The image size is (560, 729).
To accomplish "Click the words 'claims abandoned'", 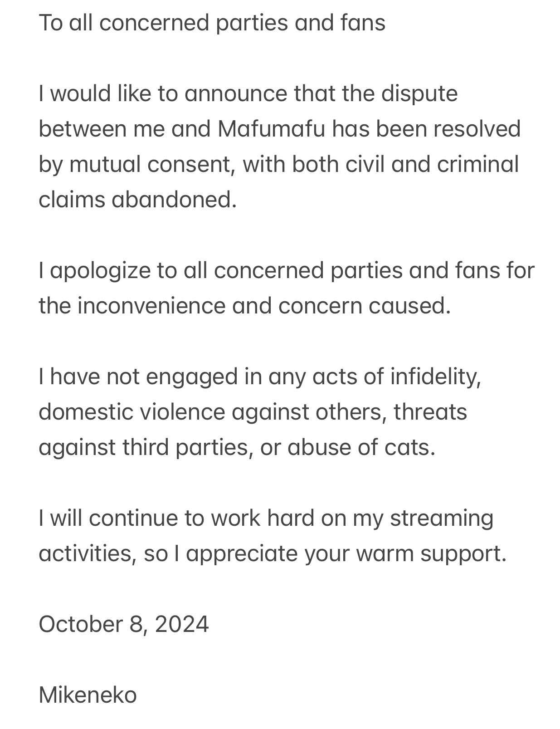I will [x=137, y=200].
